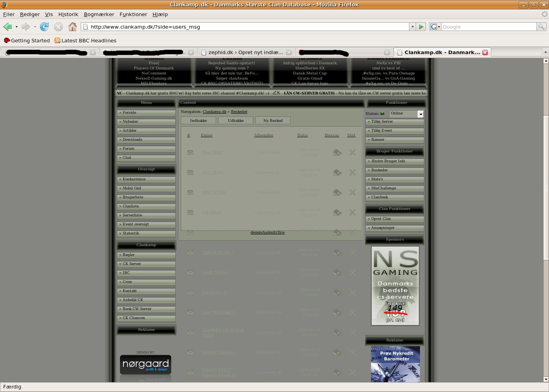Open the Bogmærker menu

(99, 14)
